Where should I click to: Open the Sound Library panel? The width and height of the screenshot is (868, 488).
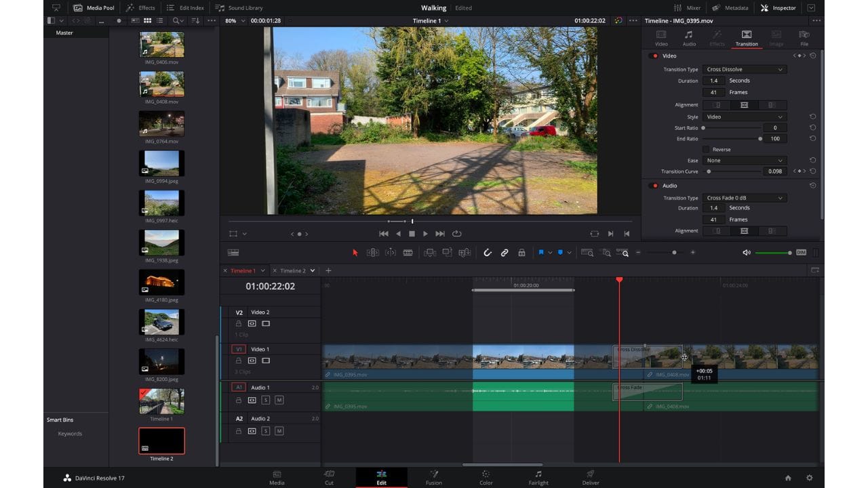(239, 8)
